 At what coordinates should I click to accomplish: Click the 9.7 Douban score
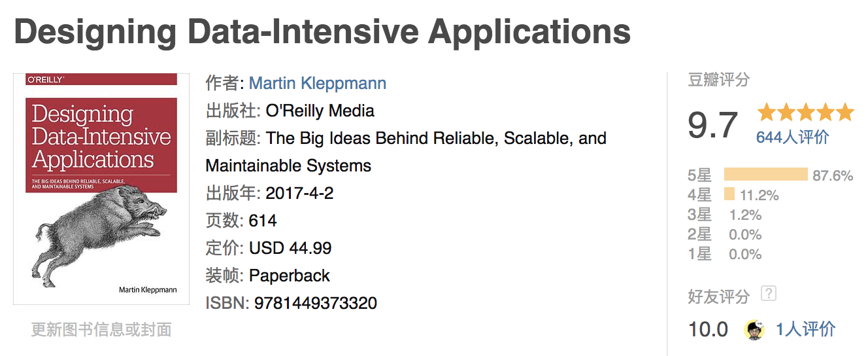[x=712, y=125]
